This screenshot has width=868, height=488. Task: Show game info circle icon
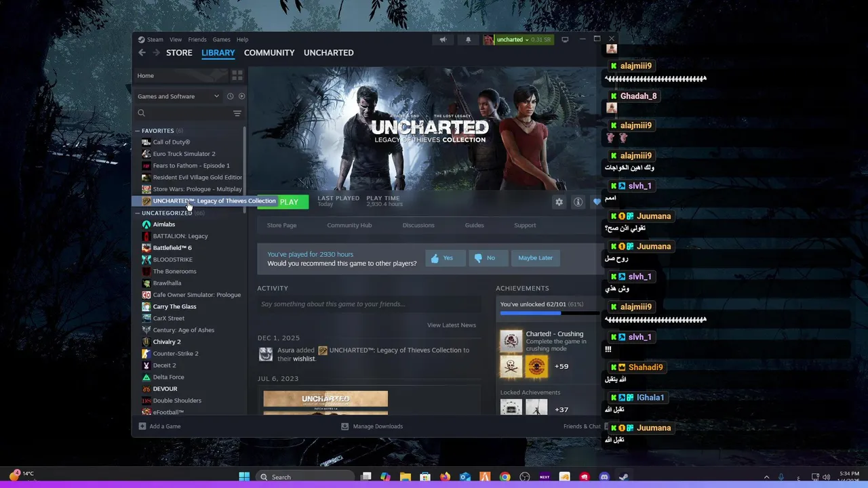578,202
